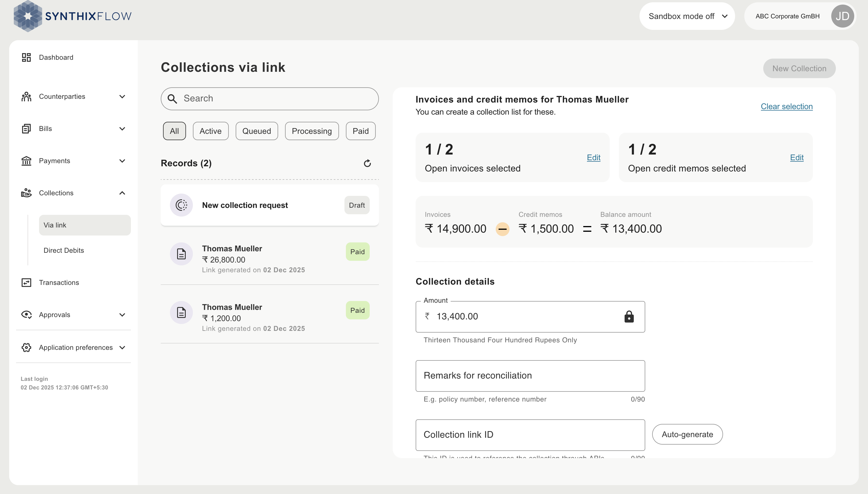Open the ABC Corporate GmBH account menu
Viewport: 868px width, 494px height.
tap(800, 16)
